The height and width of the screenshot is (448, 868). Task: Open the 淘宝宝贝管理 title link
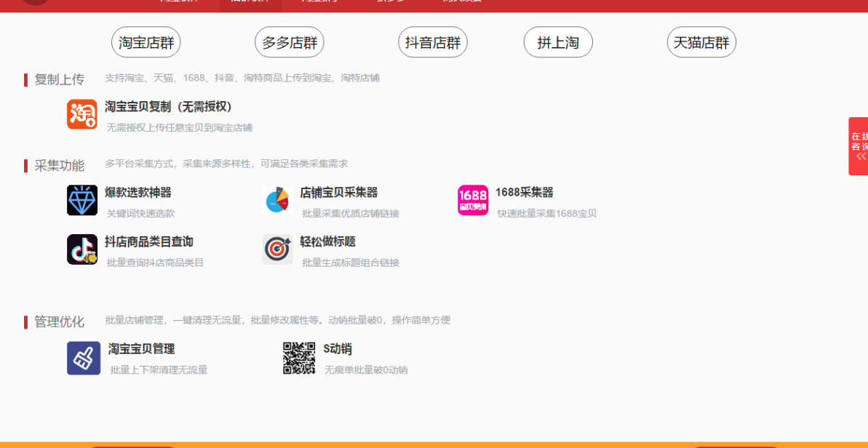click(x=142, y=349)
